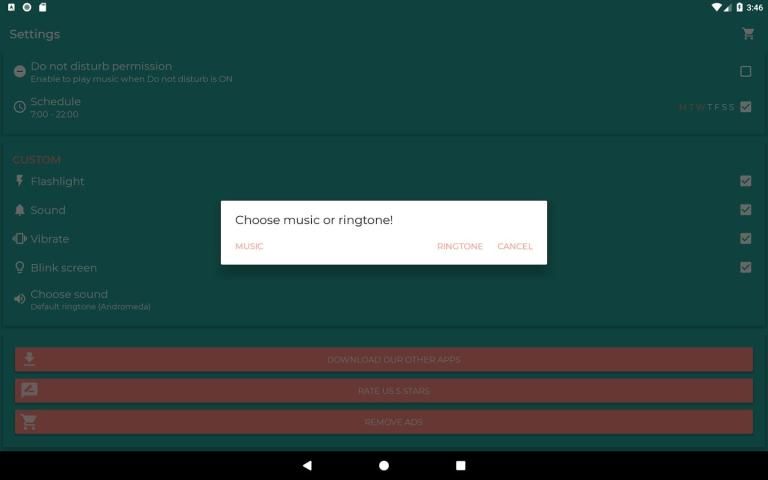Uncheck the Schedule checkbox

pos(745,107)
